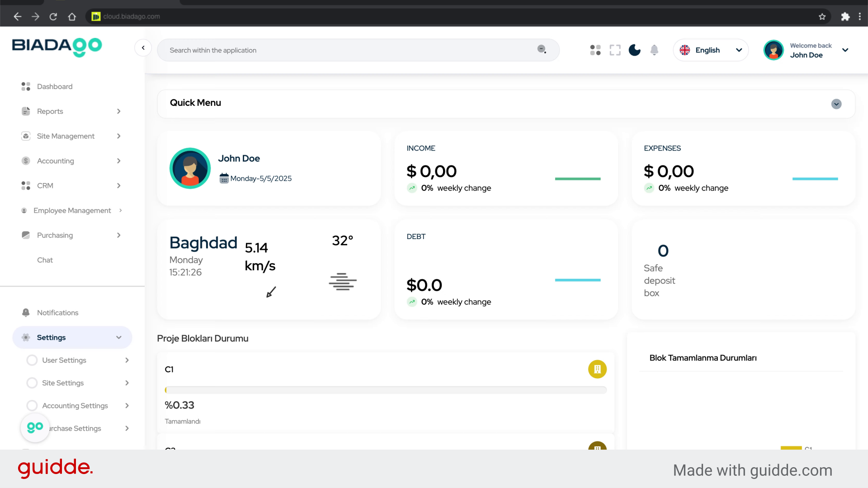868x488 pixels.
Task: Open notifications using the bell icon in the header
Action: click(654, 50)
